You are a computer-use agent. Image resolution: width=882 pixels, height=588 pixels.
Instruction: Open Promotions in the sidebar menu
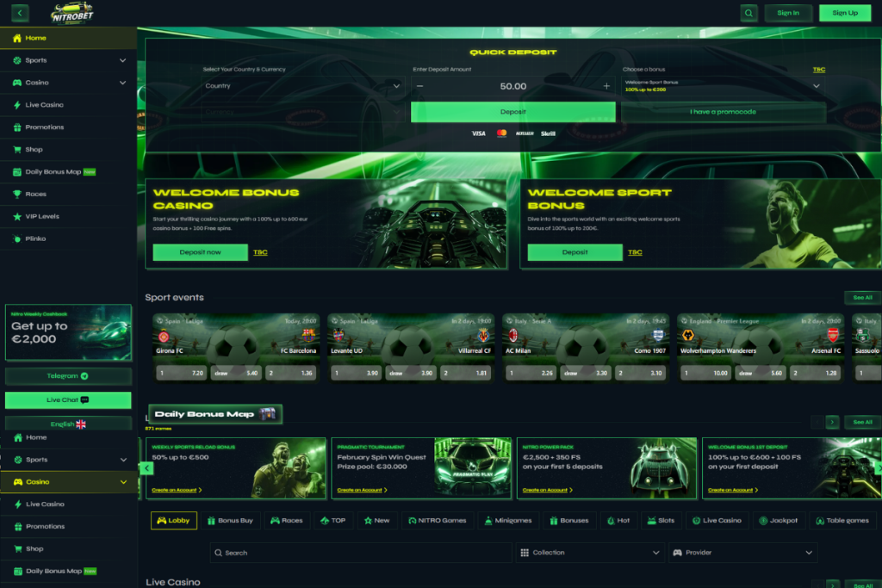[45, 127]
